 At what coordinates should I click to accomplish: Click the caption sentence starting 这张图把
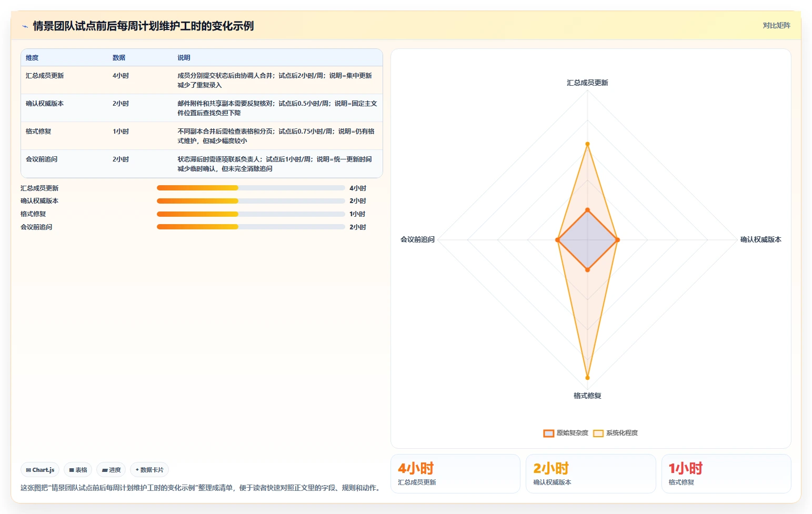click(x=202, y=488)
